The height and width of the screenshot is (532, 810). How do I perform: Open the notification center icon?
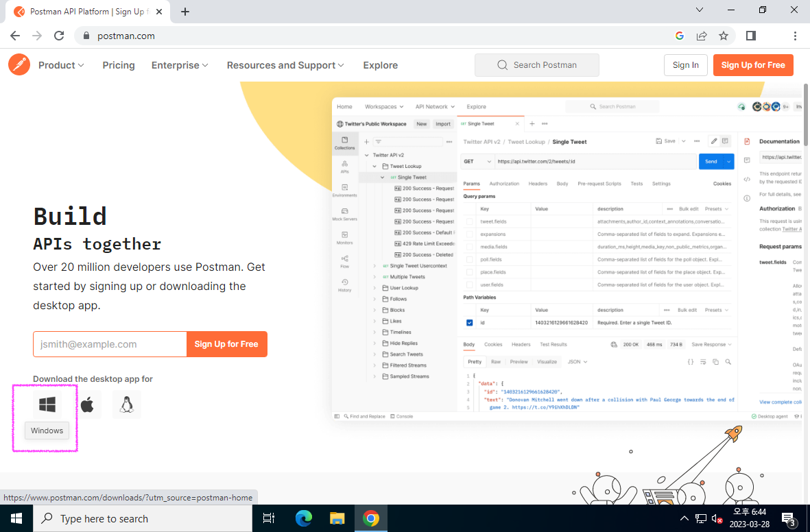pyautogui.click(x=788, y=519)
